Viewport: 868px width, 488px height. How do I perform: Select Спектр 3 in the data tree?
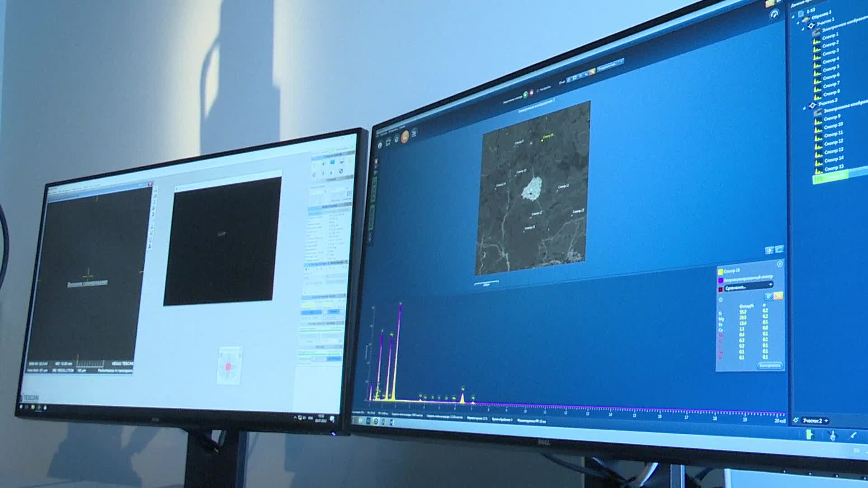831,52
